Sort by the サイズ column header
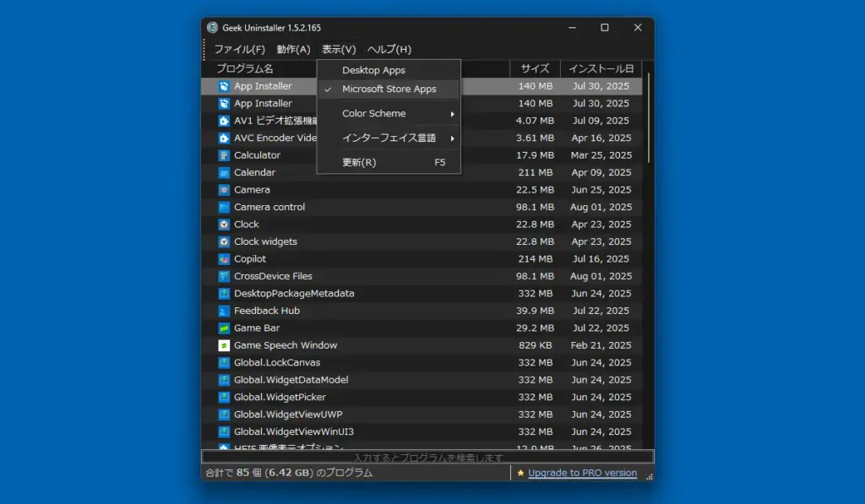 coord(535,69)
